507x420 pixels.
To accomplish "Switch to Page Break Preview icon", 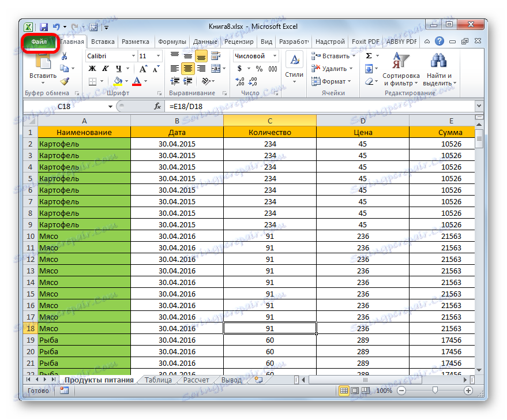I will pos(365,391).
